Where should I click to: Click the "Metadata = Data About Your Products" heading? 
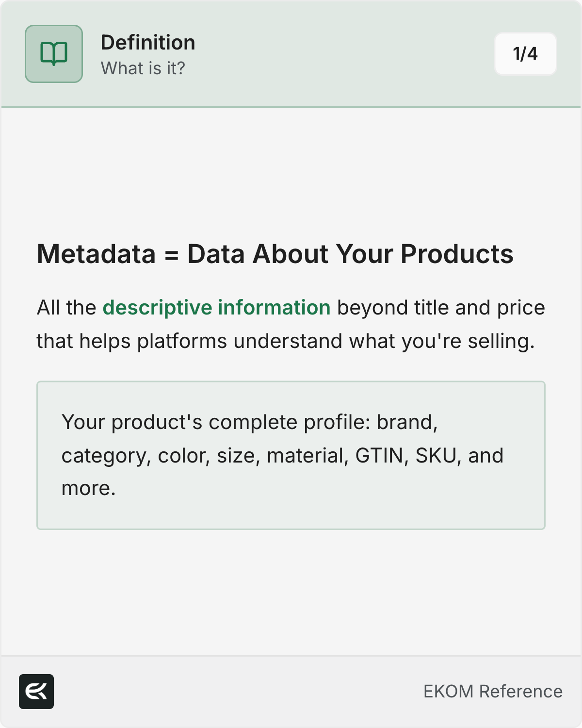tap(275, 254)
